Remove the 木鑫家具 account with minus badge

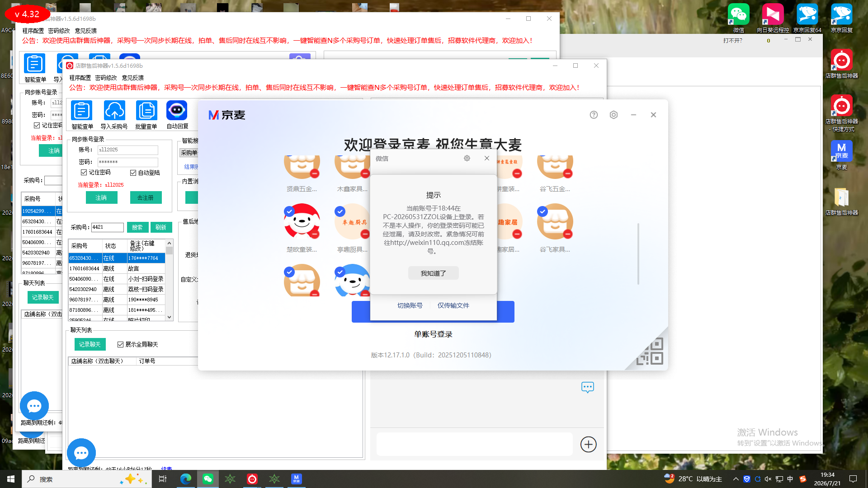point(365,174)
